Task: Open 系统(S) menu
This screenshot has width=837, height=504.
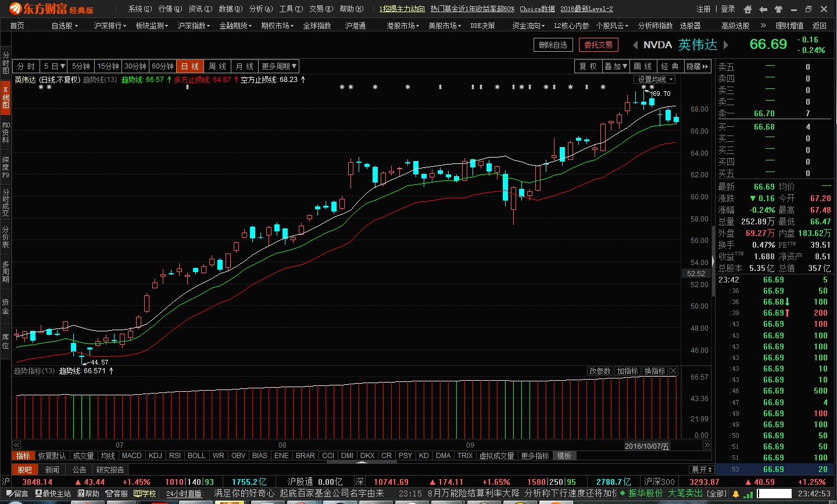Action: [140, 9]
